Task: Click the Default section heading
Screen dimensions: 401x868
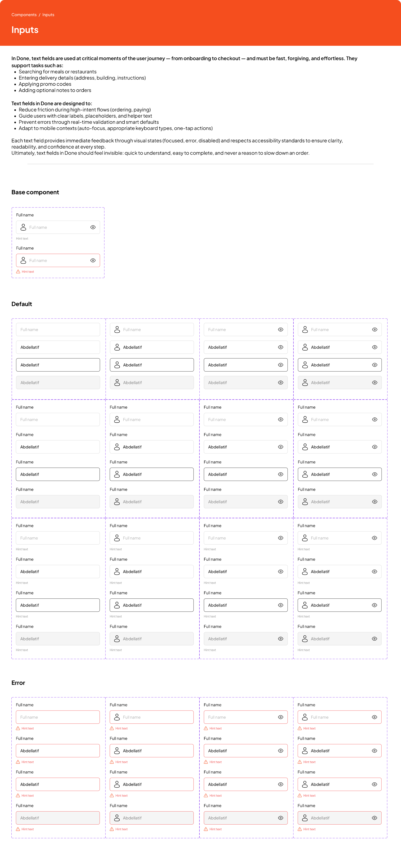Action: pos(22,304)
